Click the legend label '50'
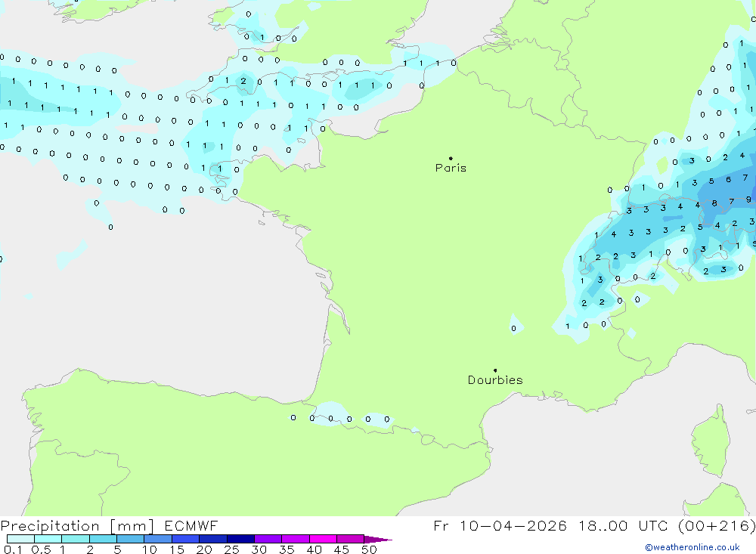 pyautogui.click(x=369, y=549)
